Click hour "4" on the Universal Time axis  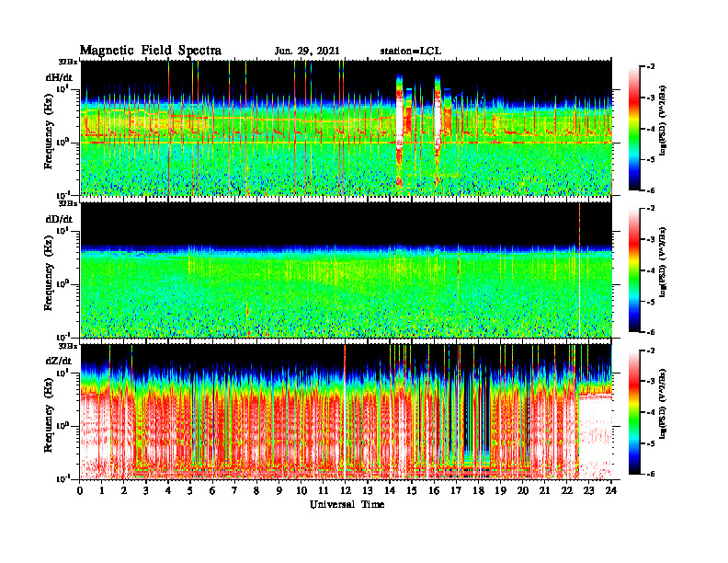point(168,491)
